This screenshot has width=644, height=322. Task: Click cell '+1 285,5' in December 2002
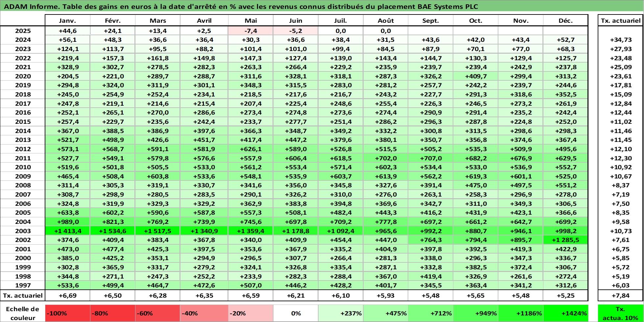point(565,240)
